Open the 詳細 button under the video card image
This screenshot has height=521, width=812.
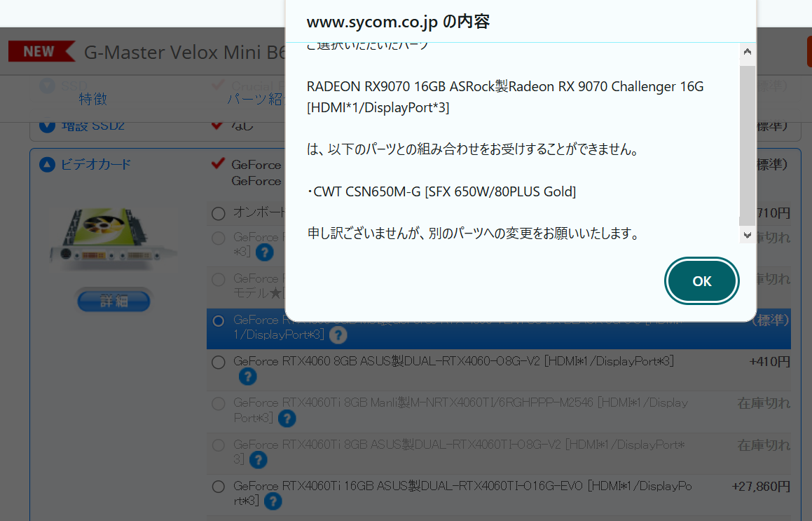click(x=114, y=301)
